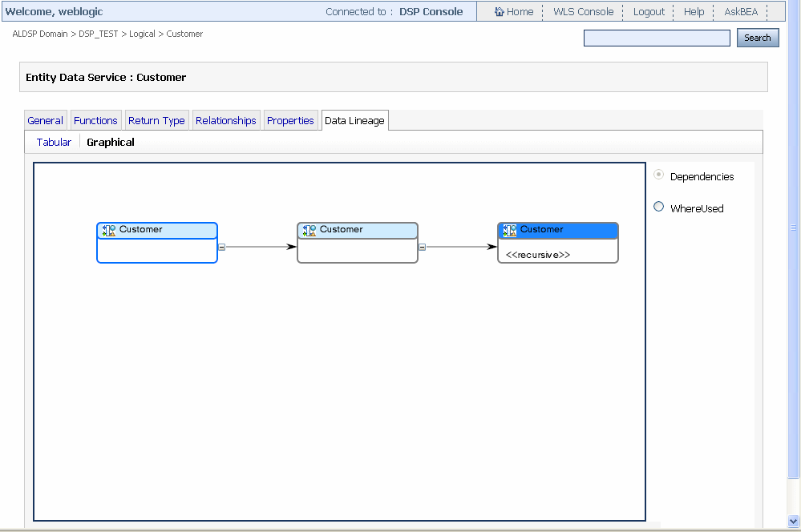Open the AskBEA link
Viewport: 801px width, 532px height.
pos(741,11)
